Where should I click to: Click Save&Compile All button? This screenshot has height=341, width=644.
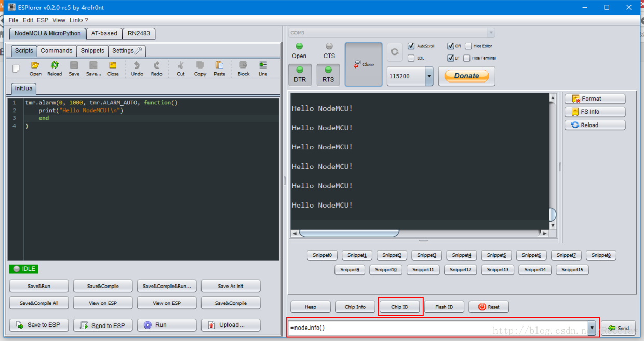tap(39, 303)
